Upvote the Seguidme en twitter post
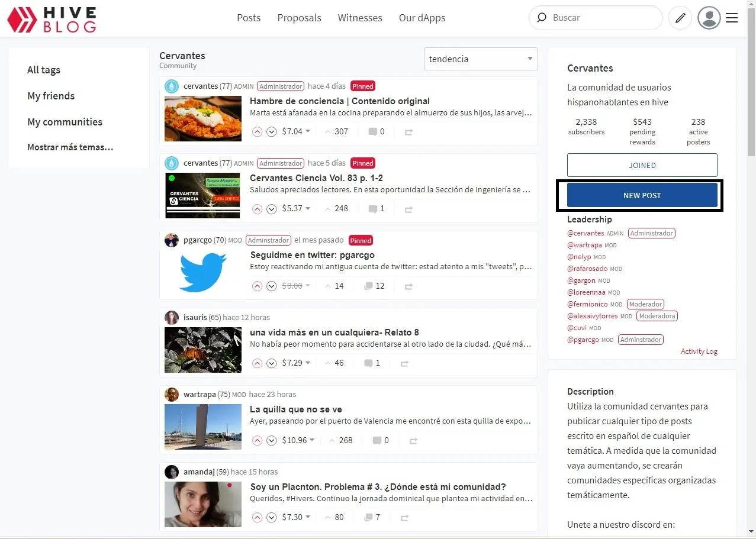Image resolution: width=756 pixels, height=539 pixels. (x=257, y=286)
